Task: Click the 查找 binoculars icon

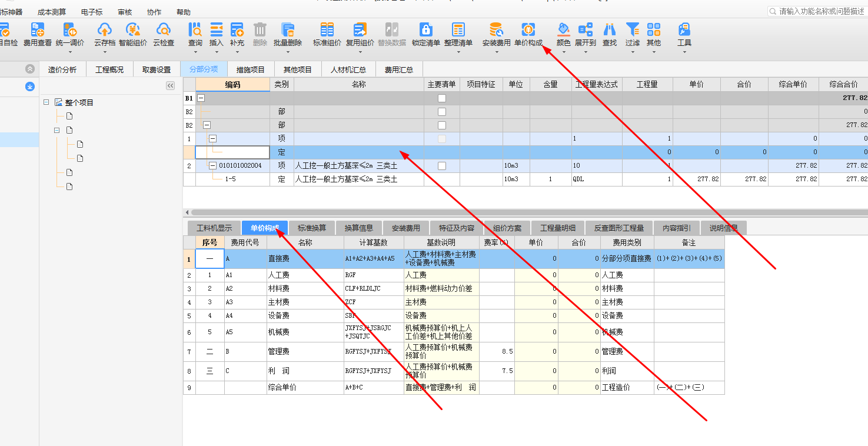Action: click(610, 29)
